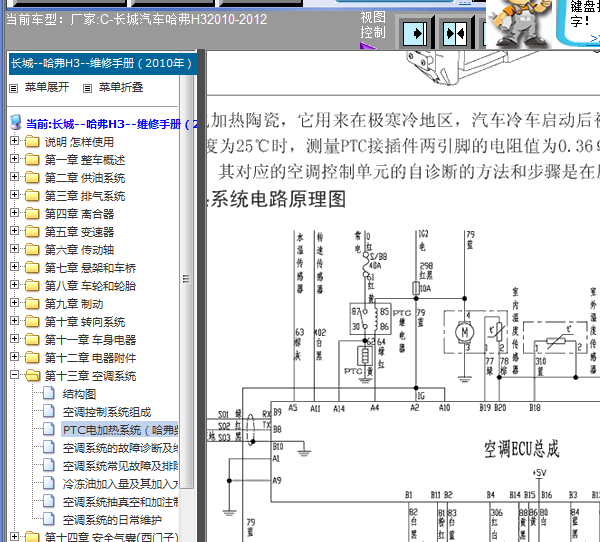Click folder icon of 第五章 变速器

coord(32,231)
